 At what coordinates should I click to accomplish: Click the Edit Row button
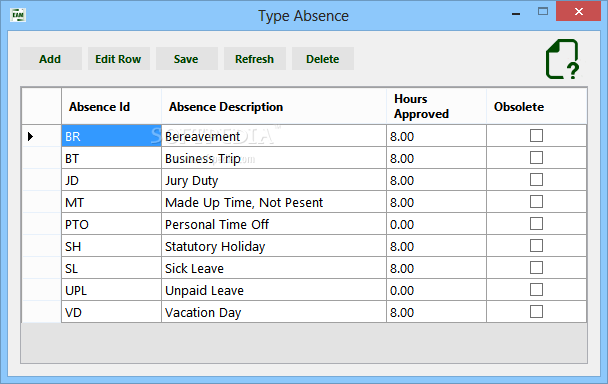119,59
